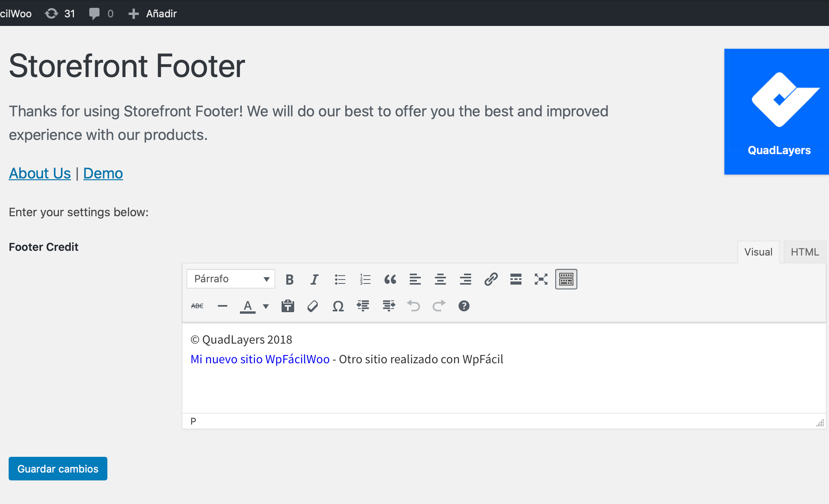Click the Guardar cambios button
The height and width of the screenshot is (504, 829).
pyautogui.click(x=58, y=469)
